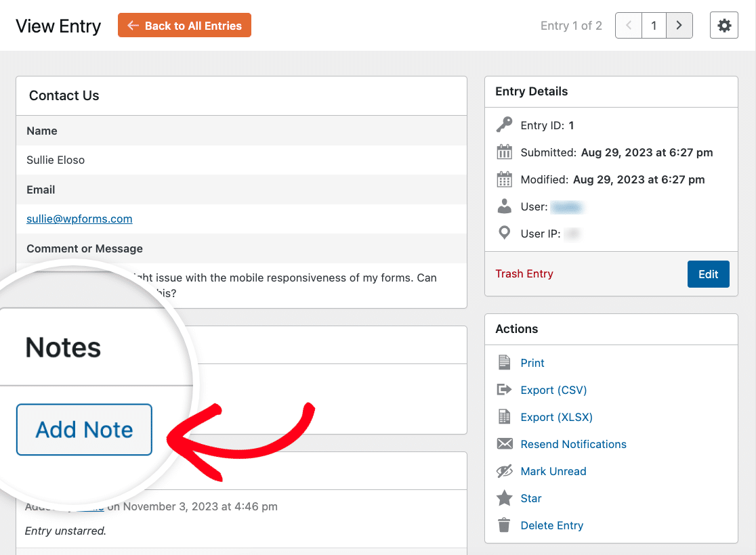Click the crossed-eye Mark Unread icon
This screenshot has height=555, width=756.
coord(504,470)
